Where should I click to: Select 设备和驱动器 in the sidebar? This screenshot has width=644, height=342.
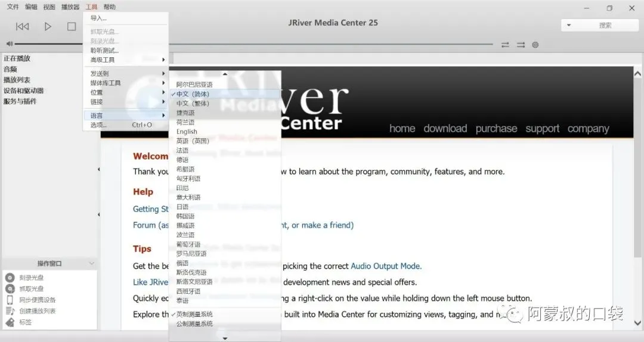click(x=23, y=91)
